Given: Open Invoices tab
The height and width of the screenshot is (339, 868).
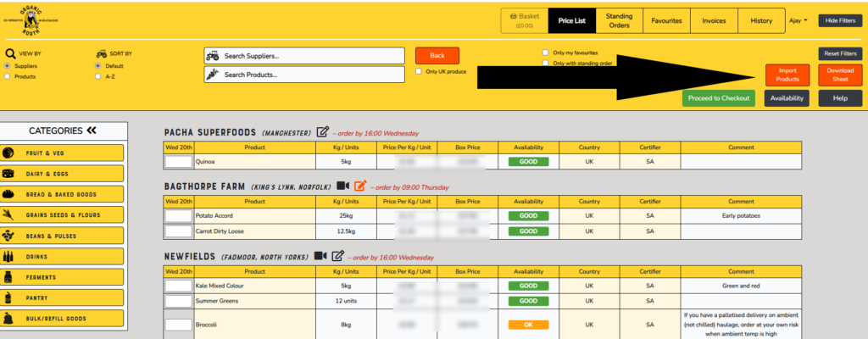Looking at the screenshot, I should coord(714,20).
